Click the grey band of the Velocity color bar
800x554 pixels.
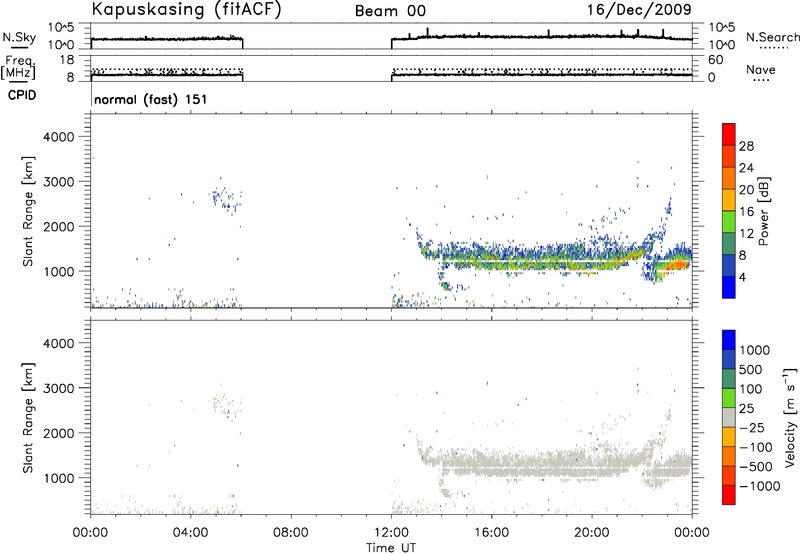pyautogui.click(x=729, y=418)
